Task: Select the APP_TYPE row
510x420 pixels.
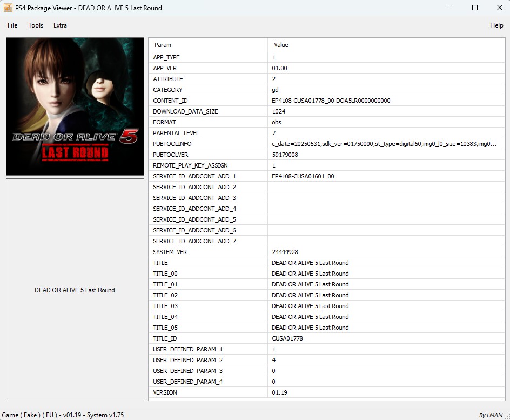Action: tap(327, 57)
